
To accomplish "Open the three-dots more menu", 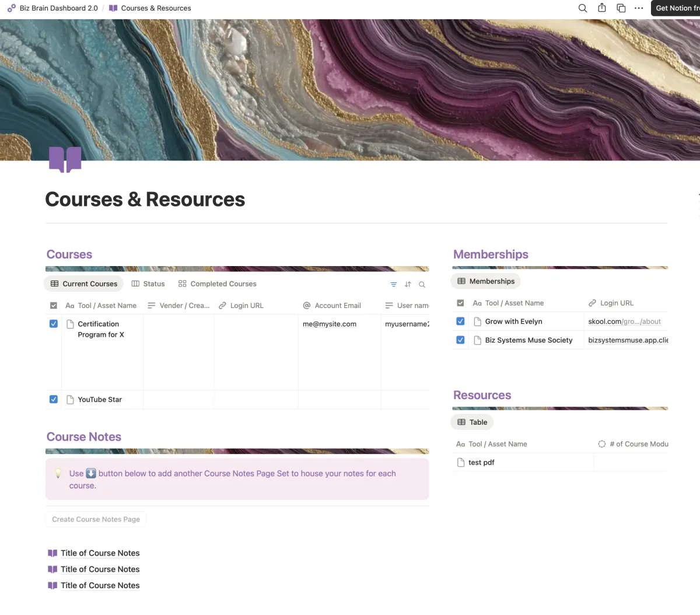I will coord(639,8).
